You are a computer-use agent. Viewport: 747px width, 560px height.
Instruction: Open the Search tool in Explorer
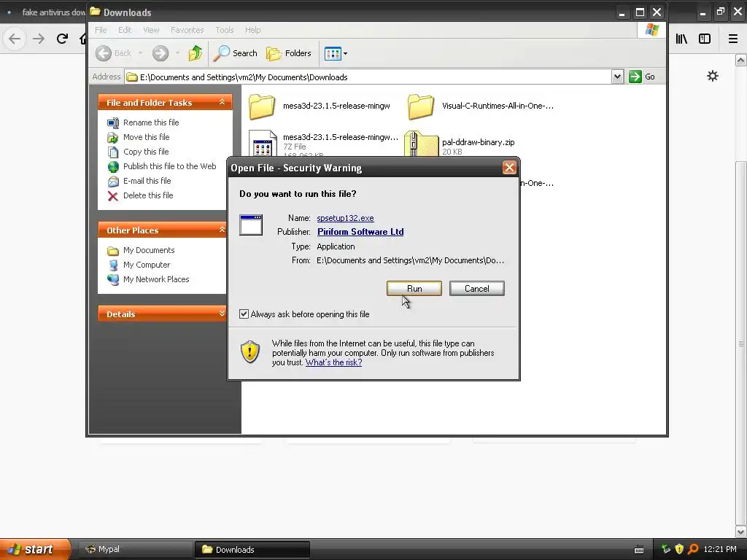(x=236, y=53)
